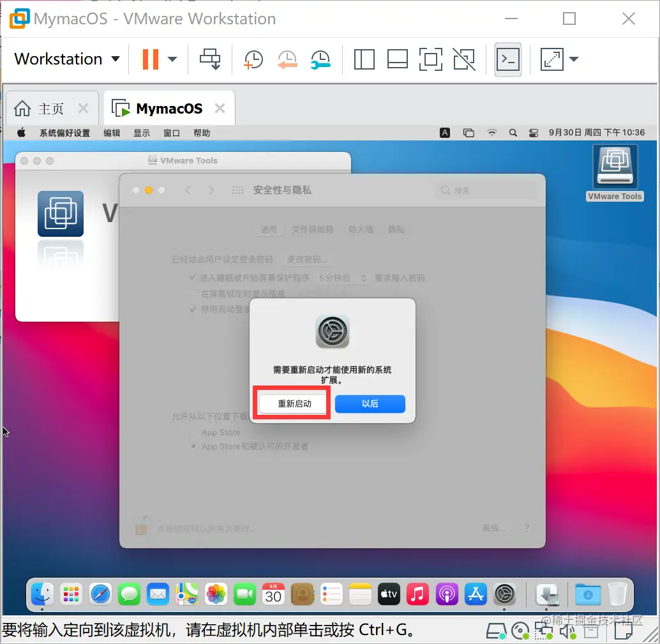Open the Apple TV app in dock

click(389, 594)
